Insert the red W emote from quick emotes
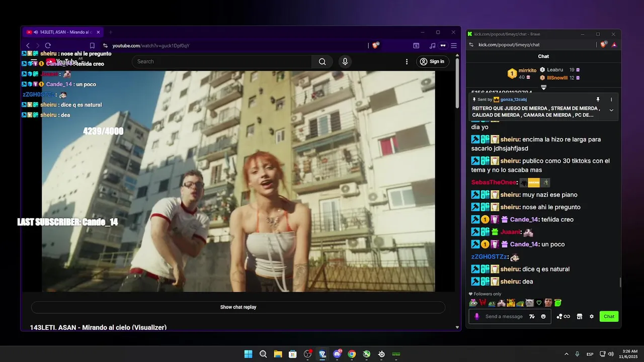Viewport: 644px width, 362px height. pos(482,303)
